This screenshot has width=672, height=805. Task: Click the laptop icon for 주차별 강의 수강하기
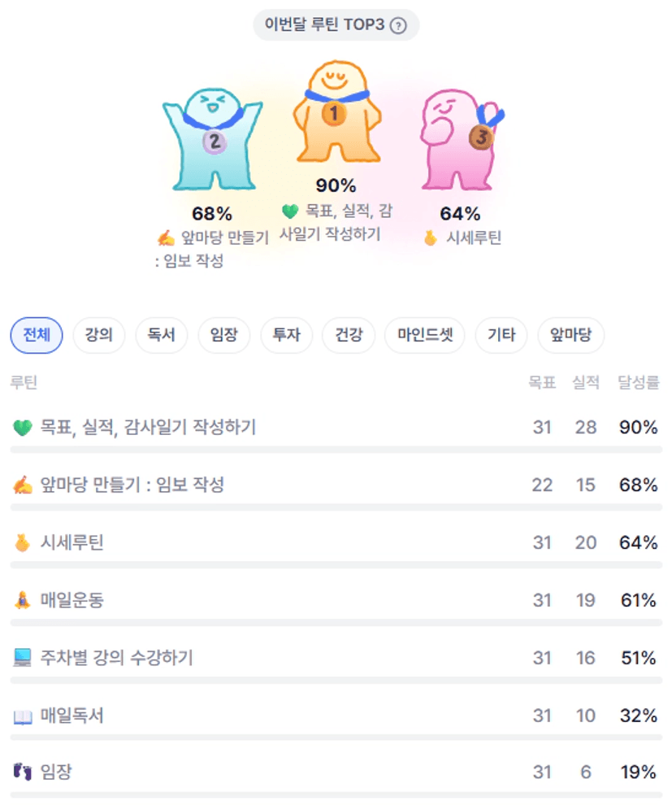pos(22,659)
